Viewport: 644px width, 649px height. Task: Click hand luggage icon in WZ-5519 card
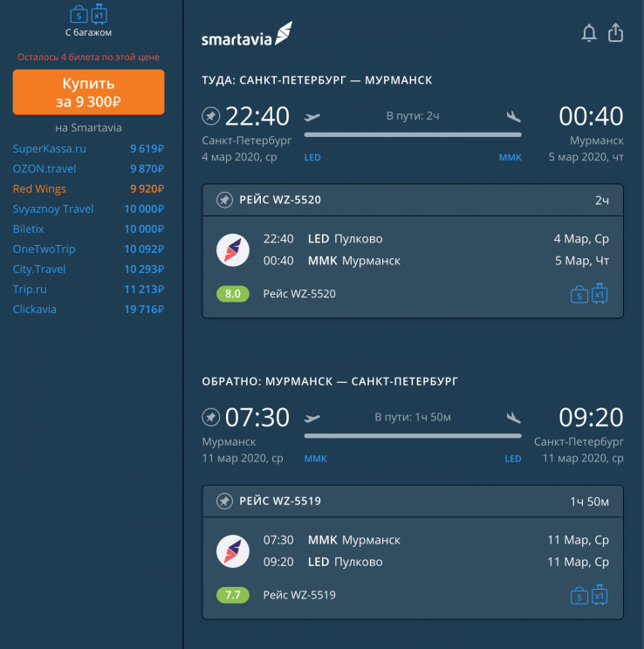pyautogui.click(x=579, y=596)
